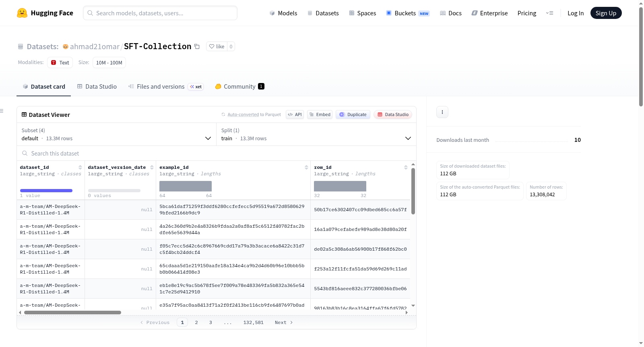644x347 pixels.
Task: Select row_id cell de02a5c308a6ab56900b17f868f62bc0
Action: pyautogui.click(x=360, y=249)
